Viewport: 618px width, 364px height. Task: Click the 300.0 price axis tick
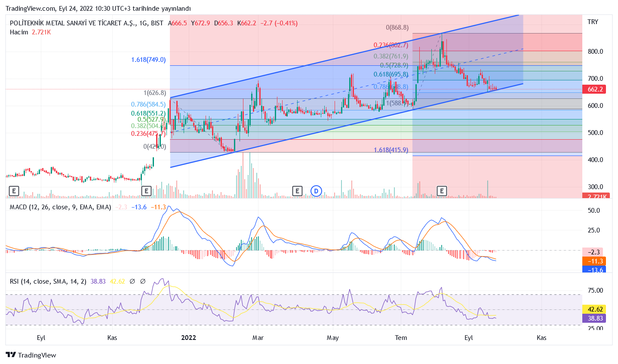(595, 187)
